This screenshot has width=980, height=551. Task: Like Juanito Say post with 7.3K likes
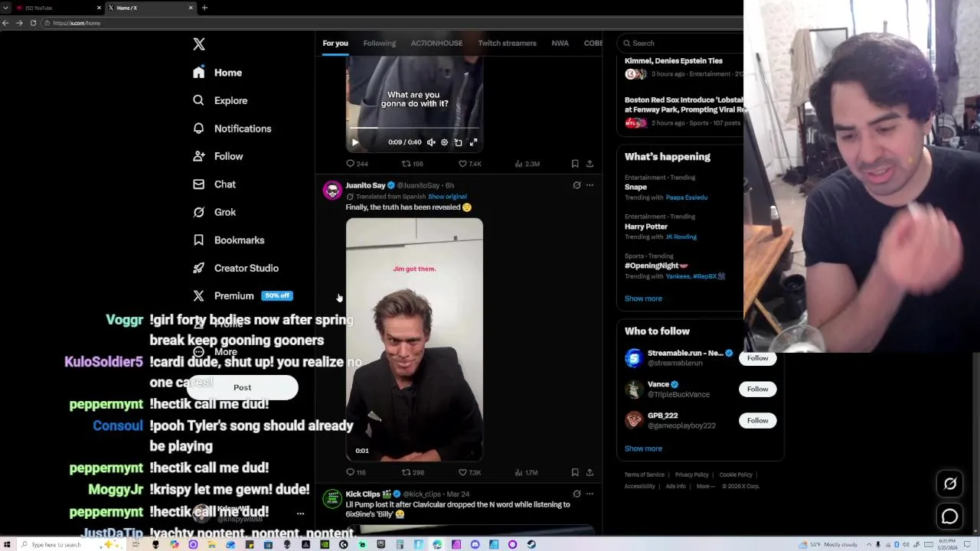point(469,473)
